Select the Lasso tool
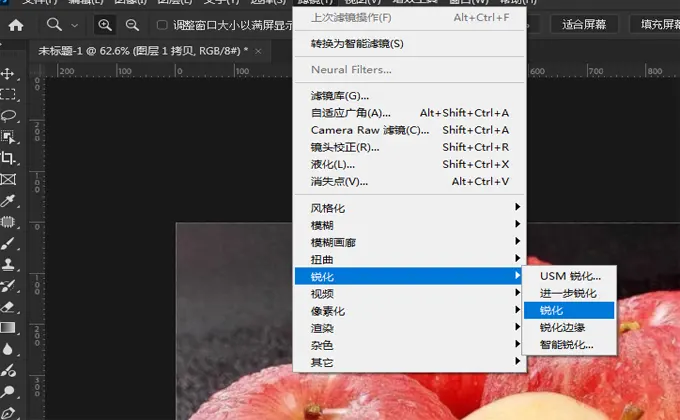This screenshot has height=420, width=680. [x=9, y=116]
